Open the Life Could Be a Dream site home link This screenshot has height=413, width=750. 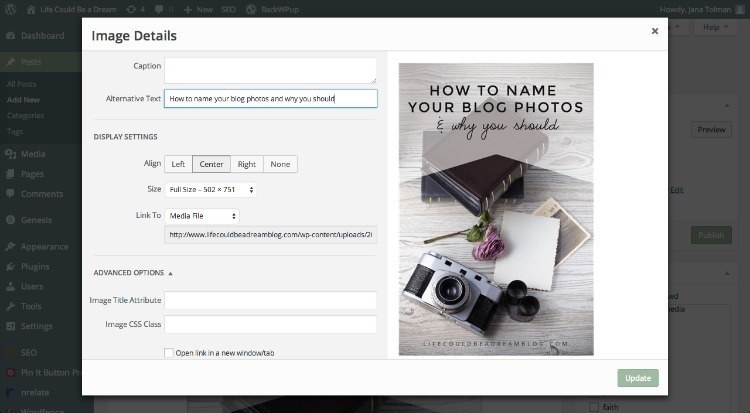point(71,10)
